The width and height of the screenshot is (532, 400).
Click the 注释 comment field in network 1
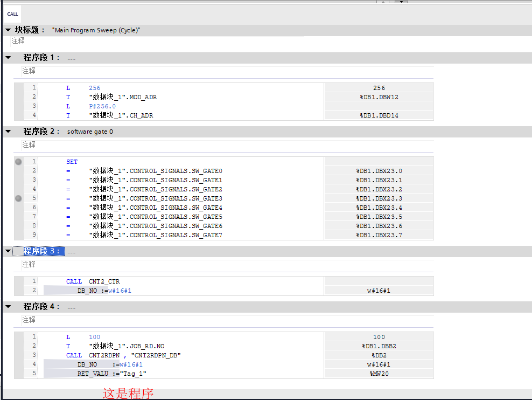point(29,71)
